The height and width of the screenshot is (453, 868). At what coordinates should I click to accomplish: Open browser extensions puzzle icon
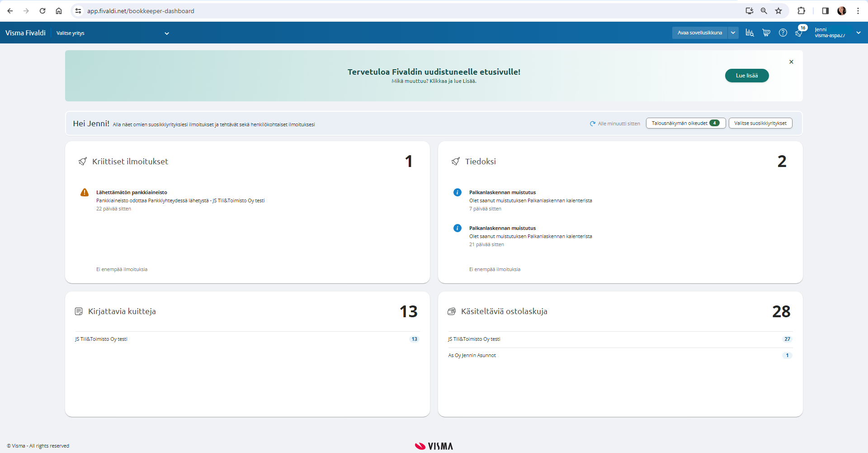click(801, 11)
